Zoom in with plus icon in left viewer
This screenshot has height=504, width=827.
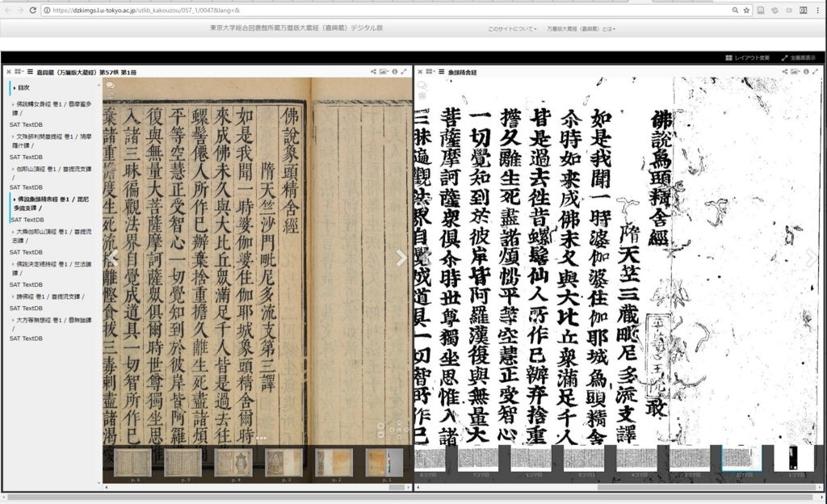pyautogui.click(x=381, y=426)
